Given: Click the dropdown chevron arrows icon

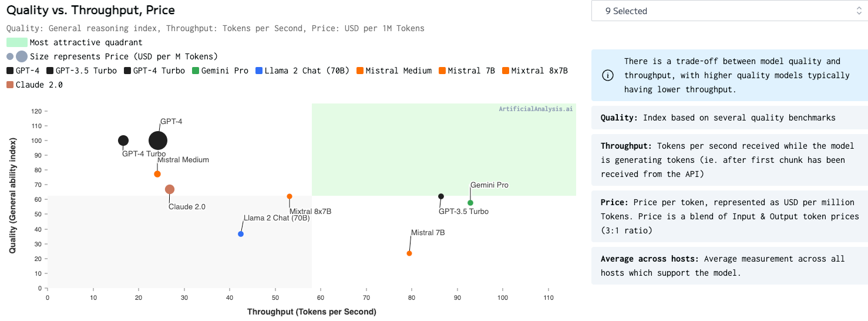Looking at the screenshot, I should pyautogui.click(x=859, y=11).
